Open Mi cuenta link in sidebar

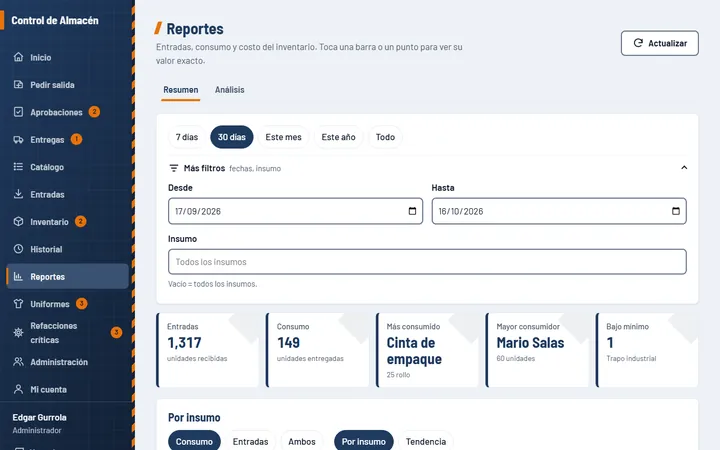[68, 389]
